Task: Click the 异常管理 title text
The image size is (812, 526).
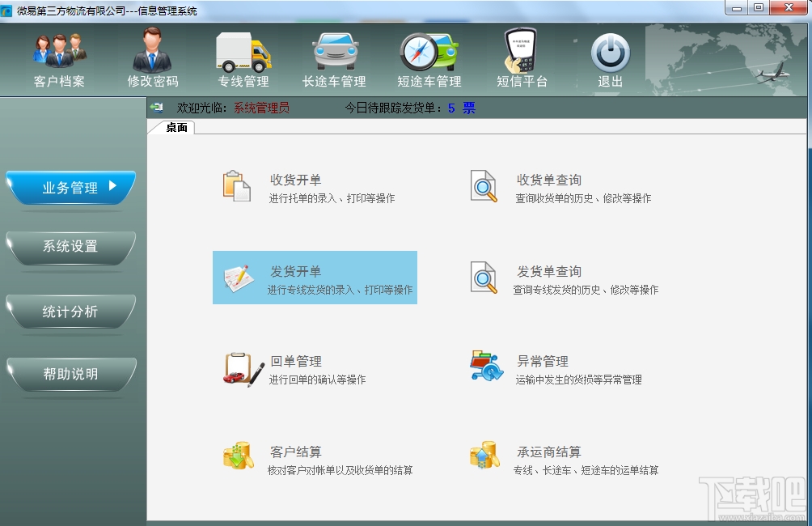Action: pyautogui.click(x=543, y=361)
